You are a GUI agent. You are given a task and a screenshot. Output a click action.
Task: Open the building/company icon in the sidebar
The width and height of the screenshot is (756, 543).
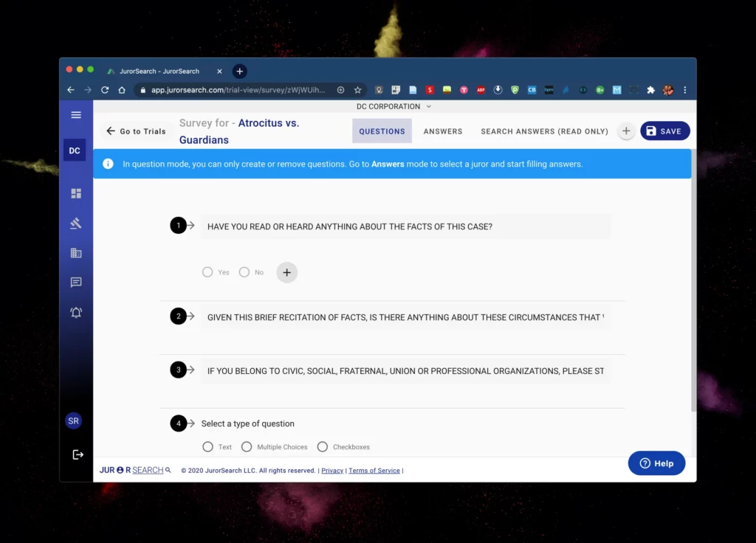coord(76,252)
